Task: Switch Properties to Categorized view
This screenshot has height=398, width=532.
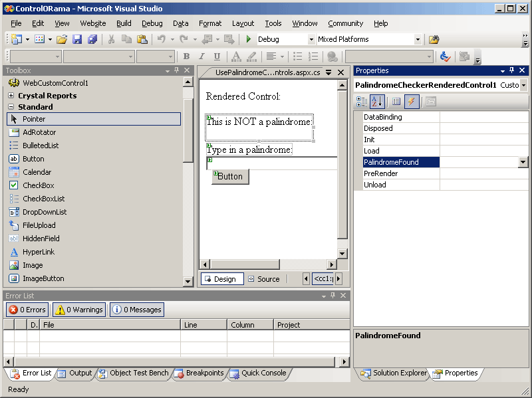Action: point(362,102)
